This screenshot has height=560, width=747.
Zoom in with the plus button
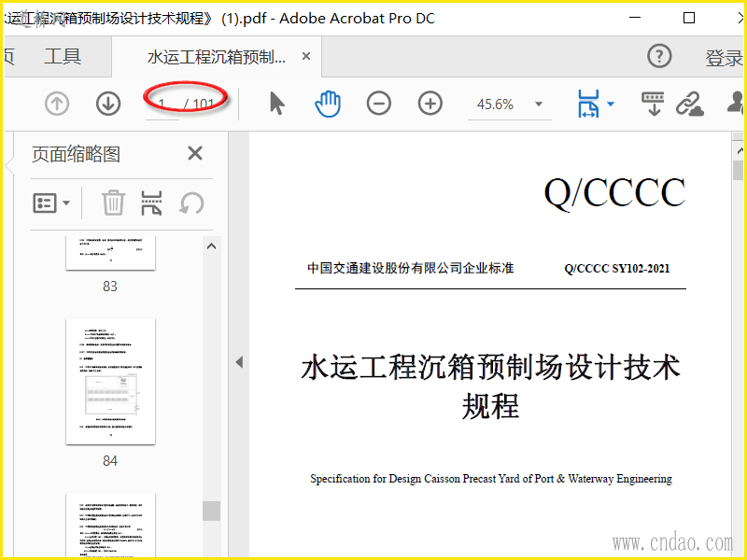(430, 104)
